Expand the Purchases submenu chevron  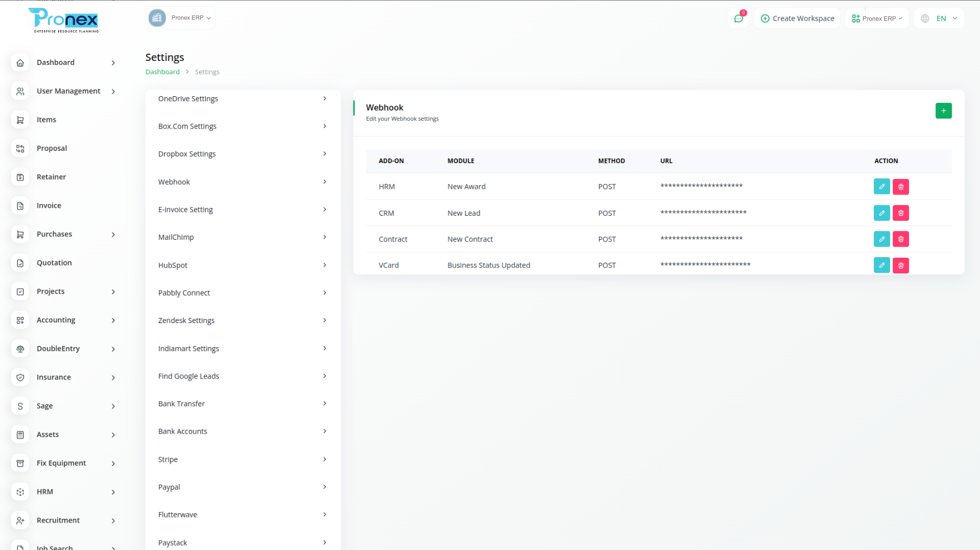click(113, 235)
